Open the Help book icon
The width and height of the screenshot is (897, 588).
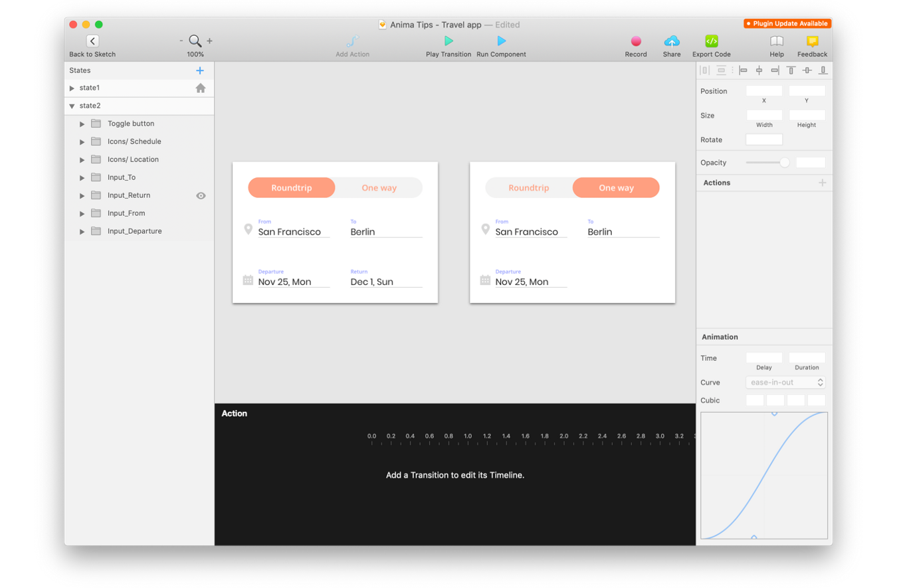(x=777, y=41)
